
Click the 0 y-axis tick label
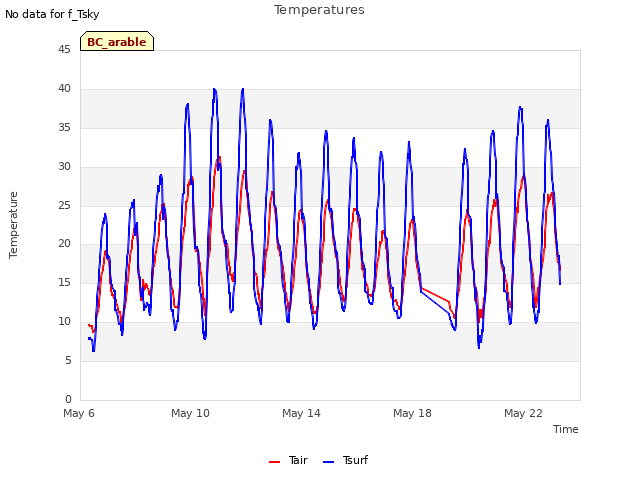[x=68, y=399]
